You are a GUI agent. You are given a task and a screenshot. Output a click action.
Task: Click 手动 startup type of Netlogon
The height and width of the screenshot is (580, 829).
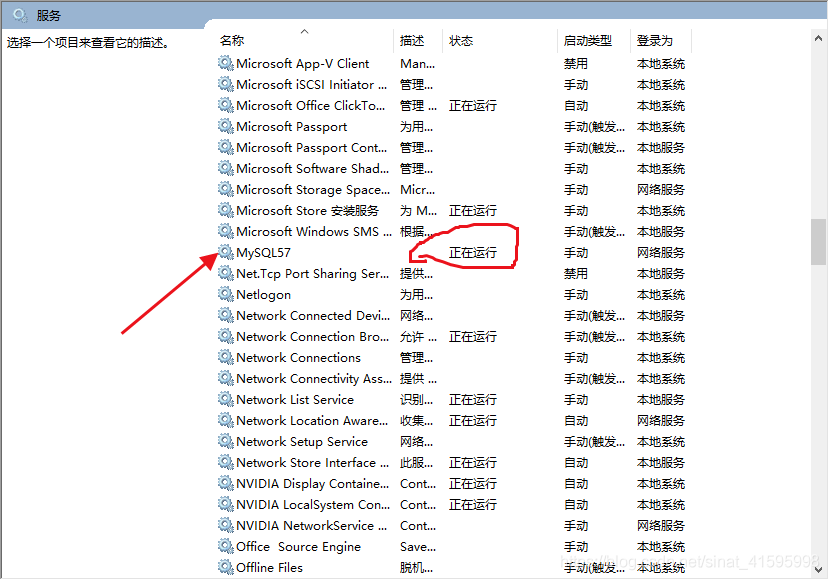pos(576,294)
